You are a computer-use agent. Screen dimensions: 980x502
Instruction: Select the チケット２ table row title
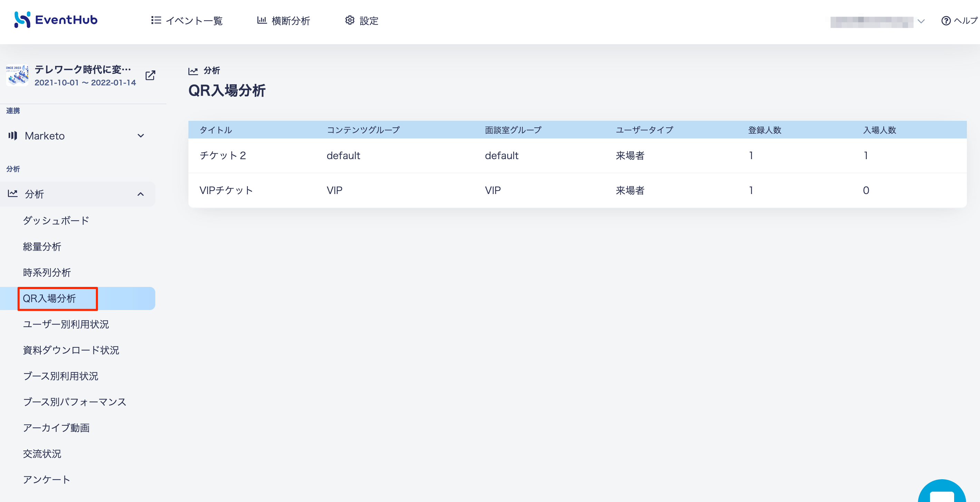point(223,155)
